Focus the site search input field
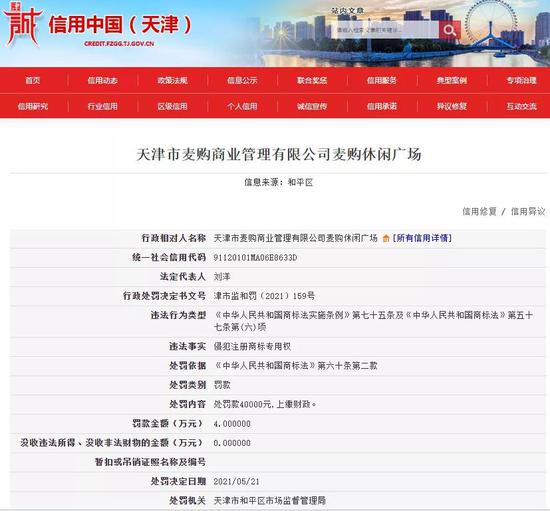The width and height of the screenshot is (550, 511). tap(385, 30)
